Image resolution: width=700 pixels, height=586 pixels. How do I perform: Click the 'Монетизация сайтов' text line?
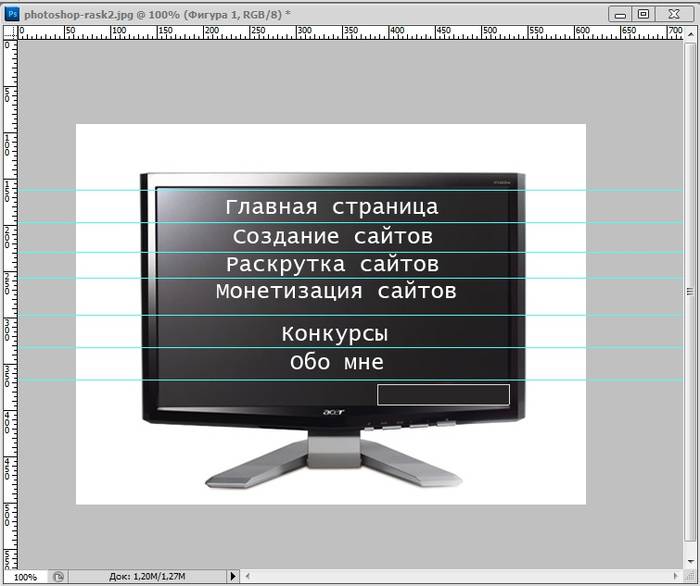pyautogui.click(x=336, y=292)
